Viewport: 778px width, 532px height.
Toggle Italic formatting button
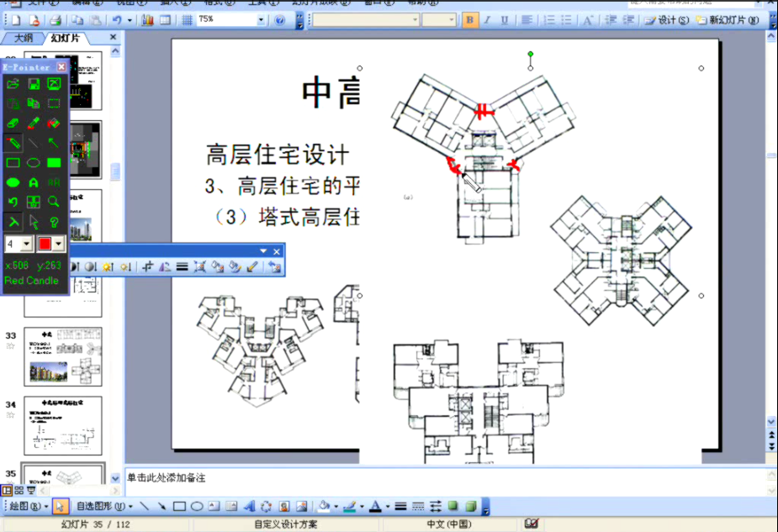click(487, 20)
